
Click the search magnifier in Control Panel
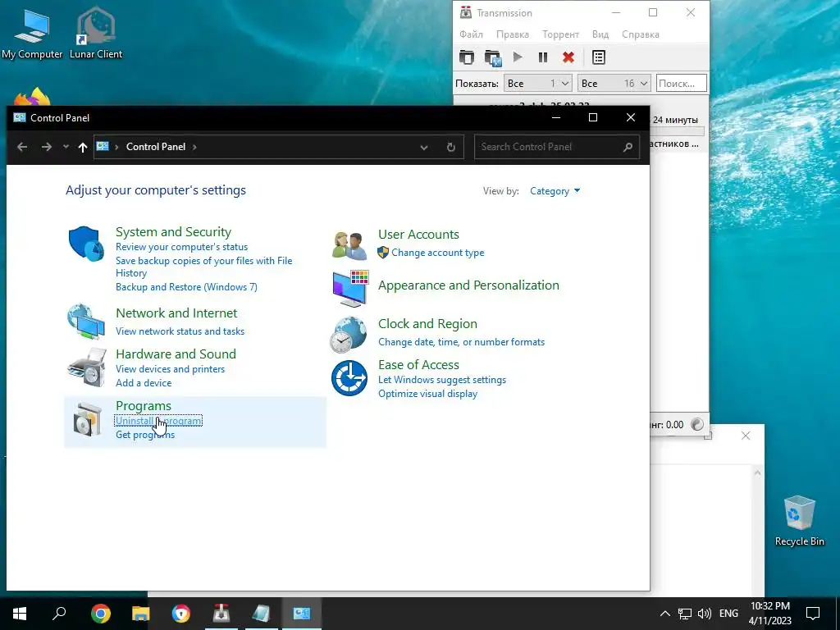click(x=628, y=147)
